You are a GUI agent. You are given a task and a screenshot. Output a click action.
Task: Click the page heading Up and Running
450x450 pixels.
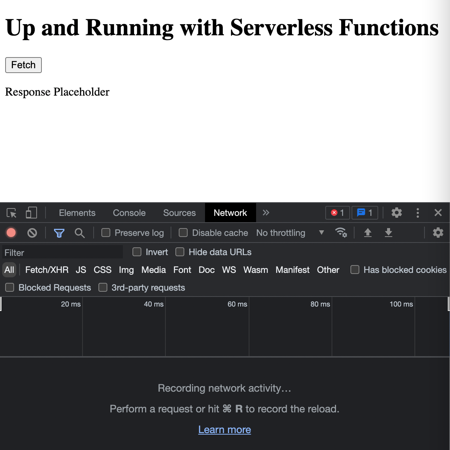pos(222,28)
